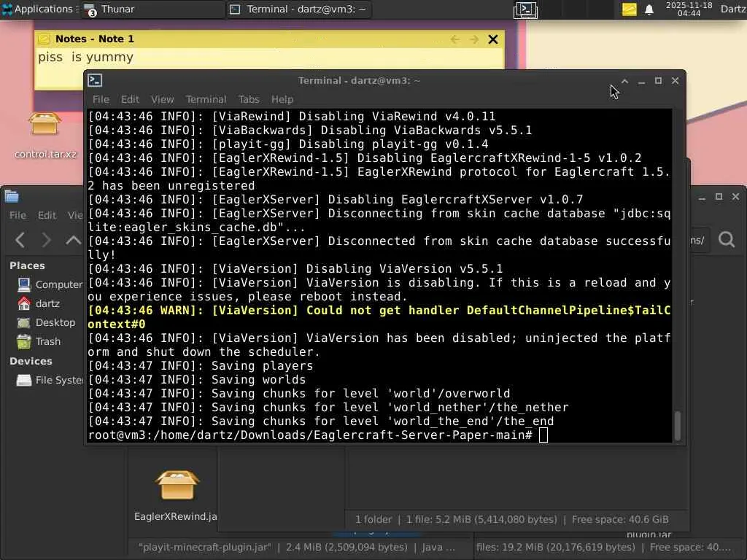The height and width of the screenshot is (560, 747).
Task: Click the Dartz user name in the panel
Action: click(733, 9)
